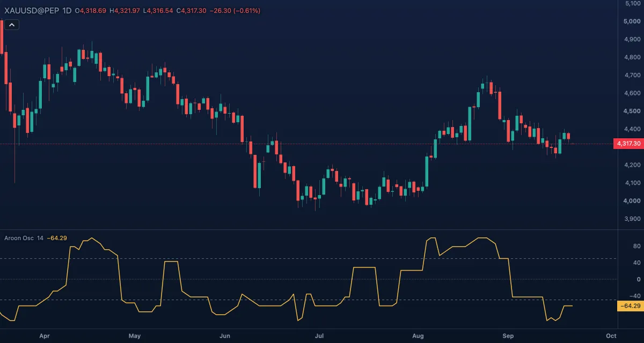Click the low value L4,316.54

(158, 11)
